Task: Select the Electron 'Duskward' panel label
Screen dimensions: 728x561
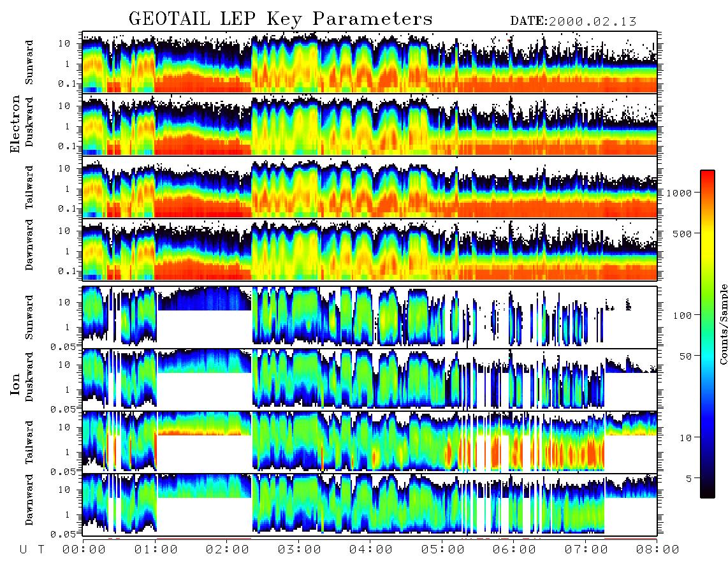Action: click(29, 122)
